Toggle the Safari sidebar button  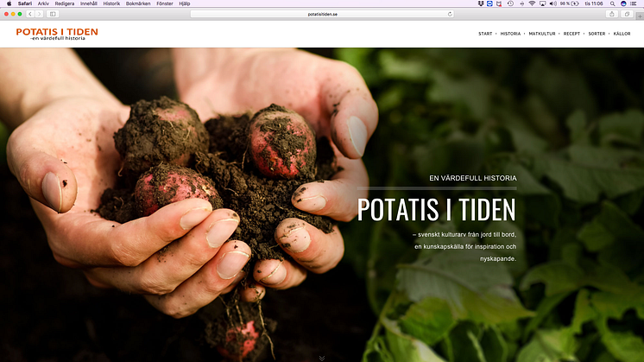53,14
